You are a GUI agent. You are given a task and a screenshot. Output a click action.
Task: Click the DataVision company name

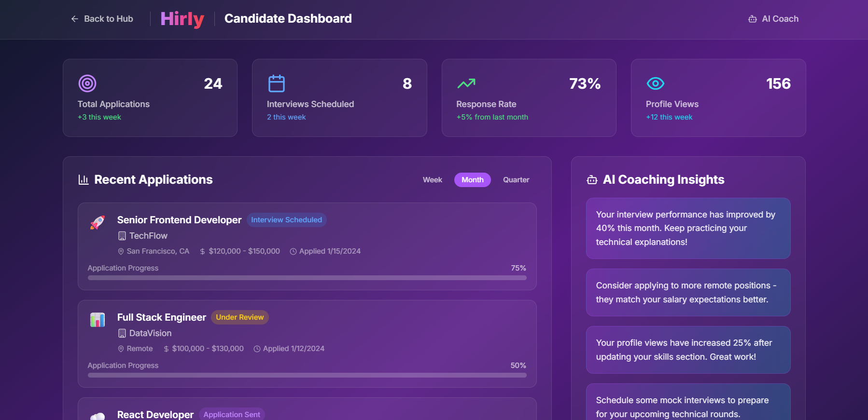[x=150, y=333]
